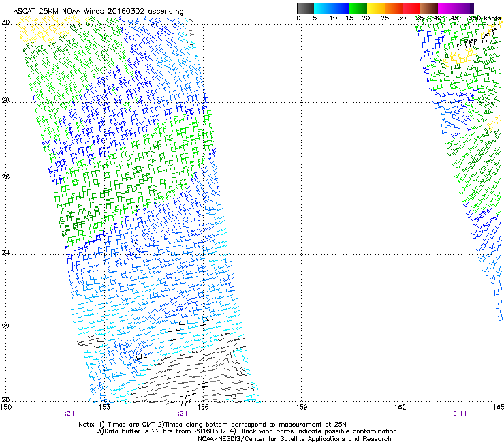Click the latitude '22' label on the vertical axis
The height and width of the screenshot is (443, 504).
click(5, 327)
